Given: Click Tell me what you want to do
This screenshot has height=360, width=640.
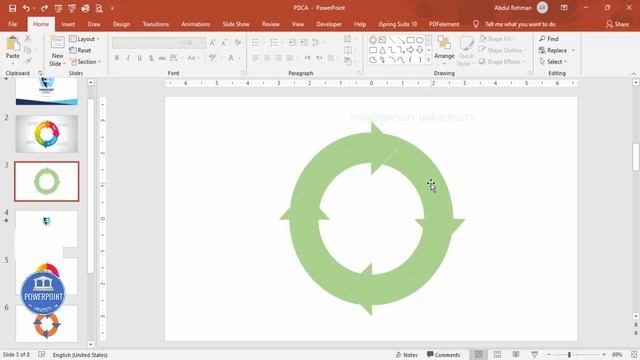Looking at the screenshot, I should (x=520, y=24).
